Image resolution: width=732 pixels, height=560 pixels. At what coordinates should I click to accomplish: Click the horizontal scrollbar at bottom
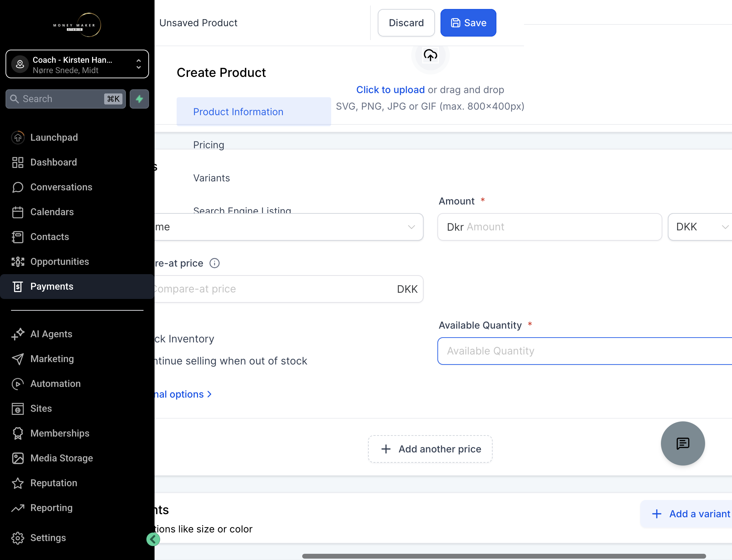pyautogui.click(x=504, y=556)
